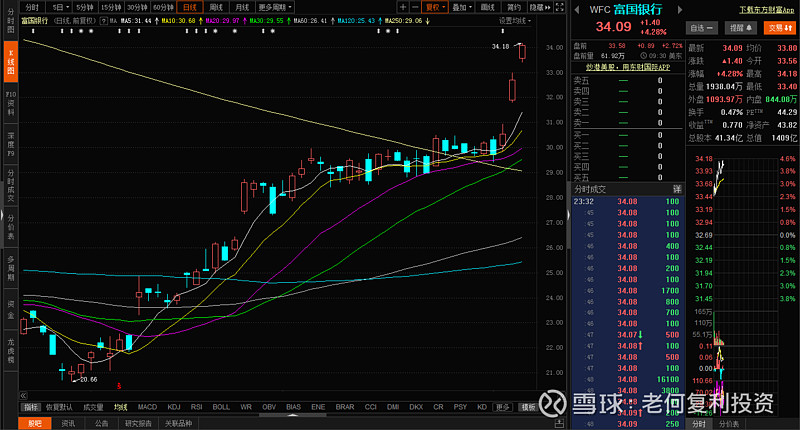Viewport: 800px width, 430px height.
Task: Open F10资料 in left sidebar
Action: coord(11,103)
